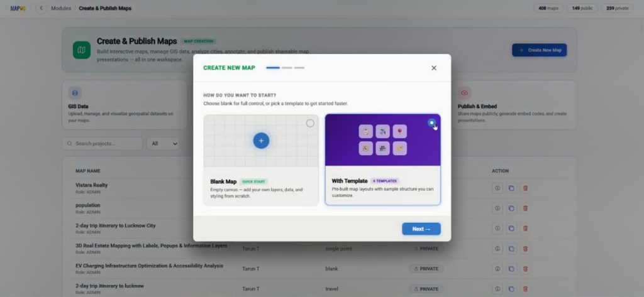Click the green map icon in header card
The width and height of the screenshot is (644, 297).
82,50
